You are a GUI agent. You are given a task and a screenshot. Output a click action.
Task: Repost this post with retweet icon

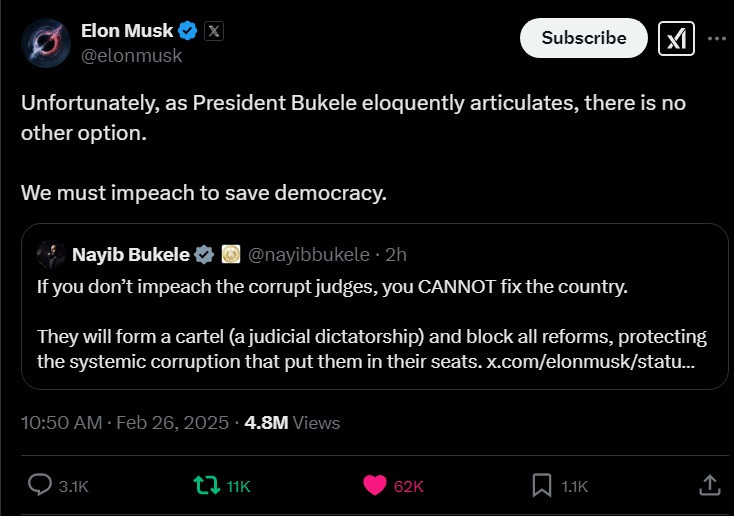(x=205, y=485)
